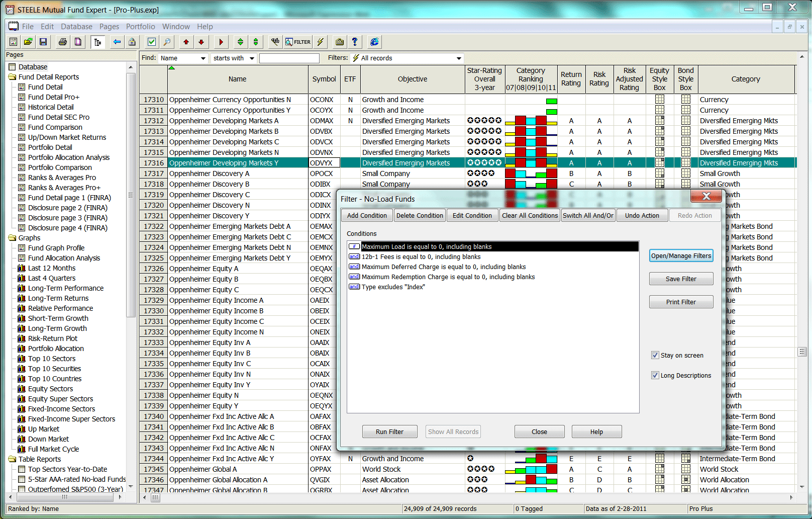Click the Internet Explorer web icon

[374, 42]
